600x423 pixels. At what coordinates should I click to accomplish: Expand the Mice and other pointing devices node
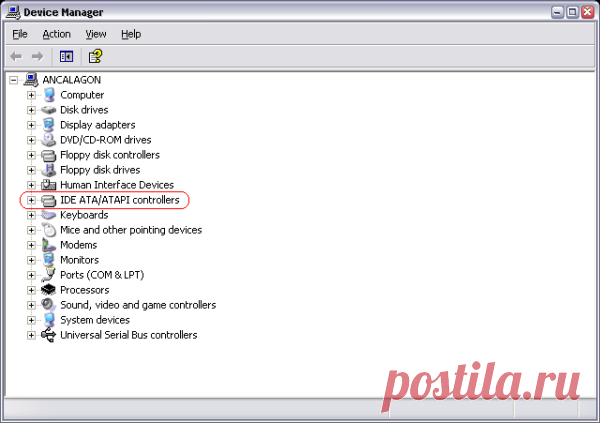pos(31,230)
